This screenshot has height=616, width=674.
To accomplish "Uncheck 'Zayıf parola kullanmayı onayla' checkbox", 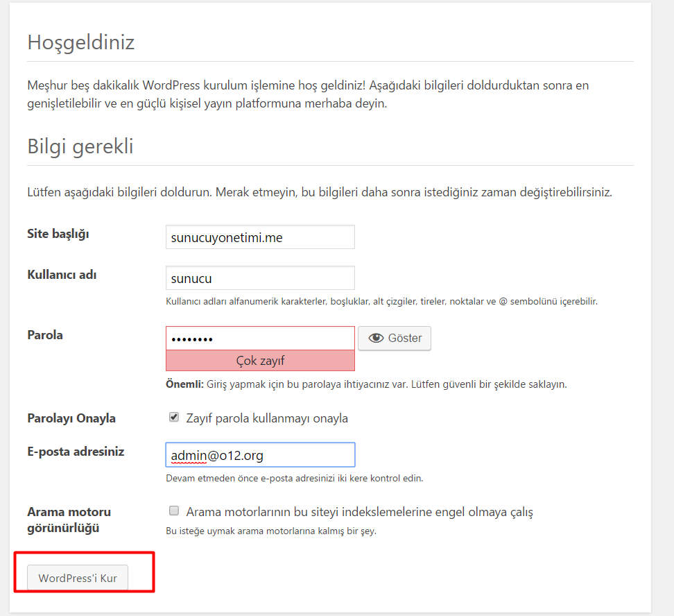I will 174,418.
